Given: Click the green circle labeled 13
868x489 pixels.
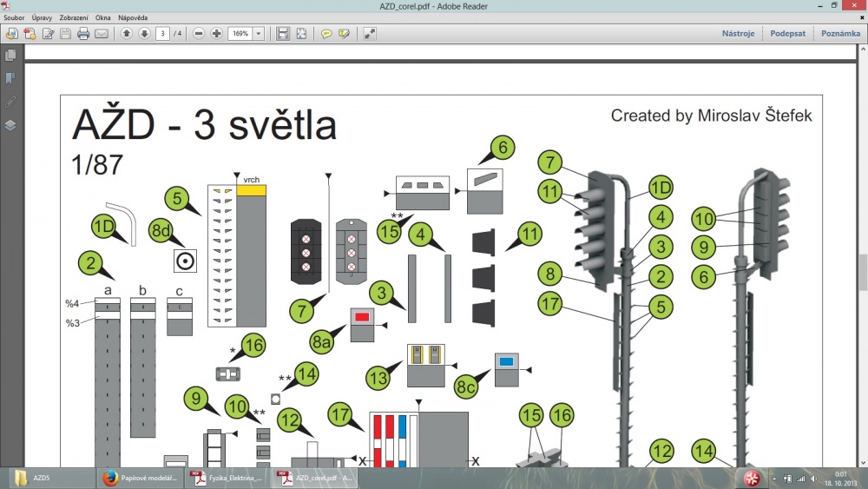Looking at the screenshot, I should [378, 379].
